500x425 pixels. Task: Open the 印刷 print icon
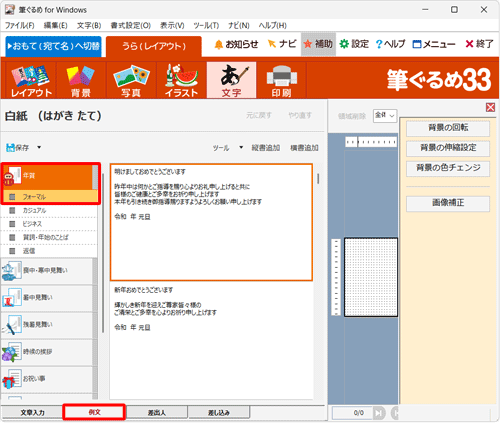281,81
